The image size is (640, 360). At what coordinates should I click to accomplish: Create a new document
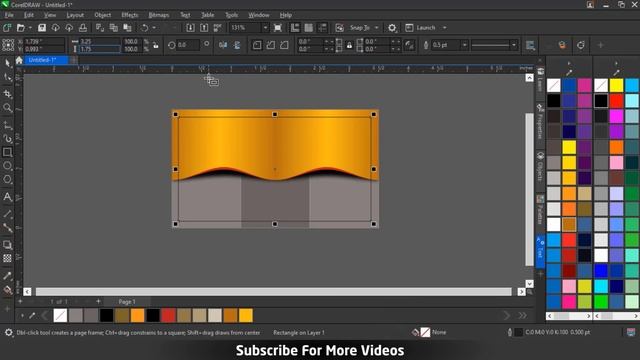pyautogui.click(x=7, y=28)
